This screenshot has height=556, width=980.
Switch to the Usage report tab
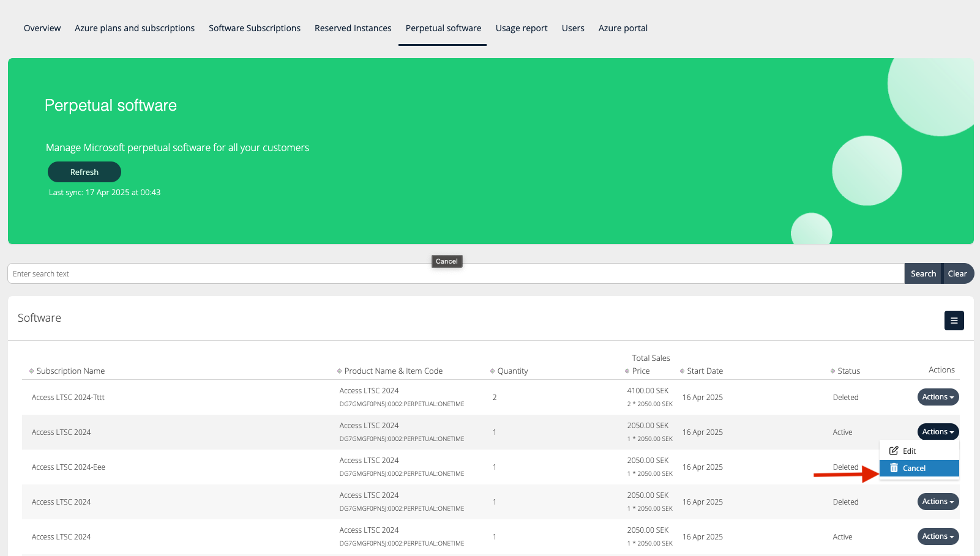[x=522, y=28]
